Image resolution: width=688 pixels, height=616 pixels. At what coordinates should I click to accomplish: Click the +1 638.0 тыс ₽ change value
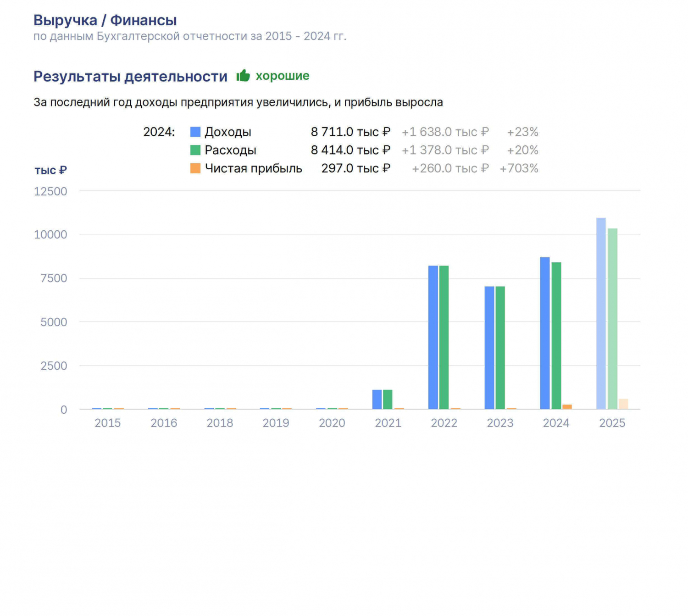(x=445, y=132)
